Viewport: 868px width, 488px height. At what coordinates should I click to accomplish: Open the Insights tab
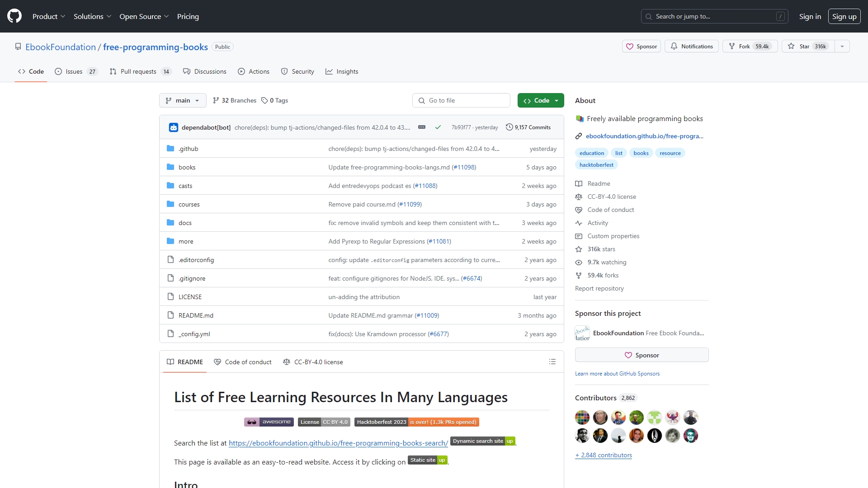(x=342, y=71)
